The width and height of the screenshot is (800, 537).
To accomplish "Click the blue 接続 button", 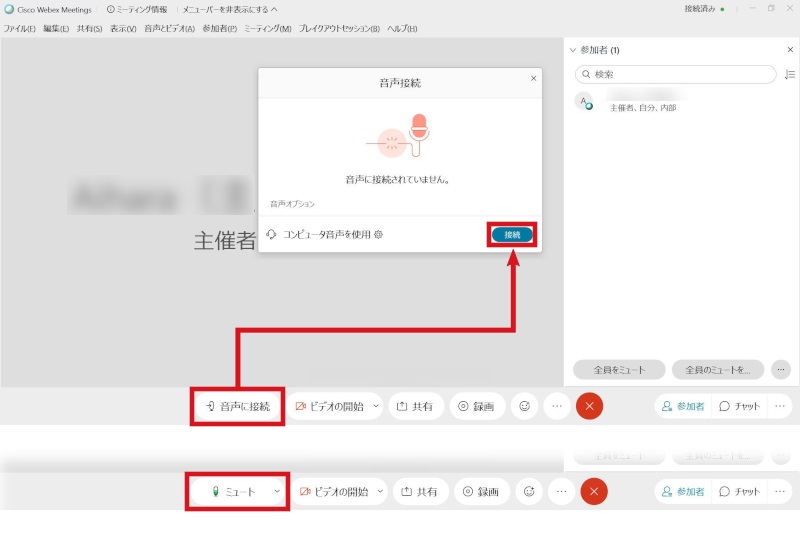I will (512, 235).
